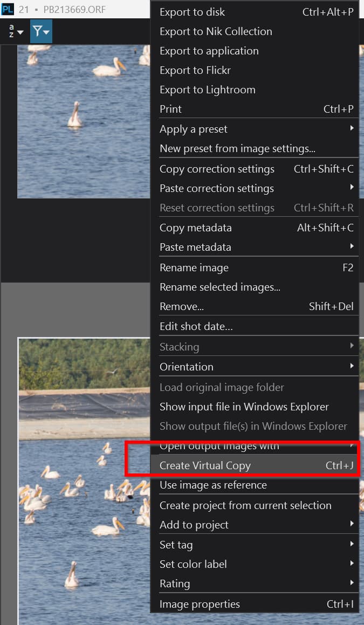Click Use image as reference
Screen dimensions: 364x625
[x=213, y=485]
